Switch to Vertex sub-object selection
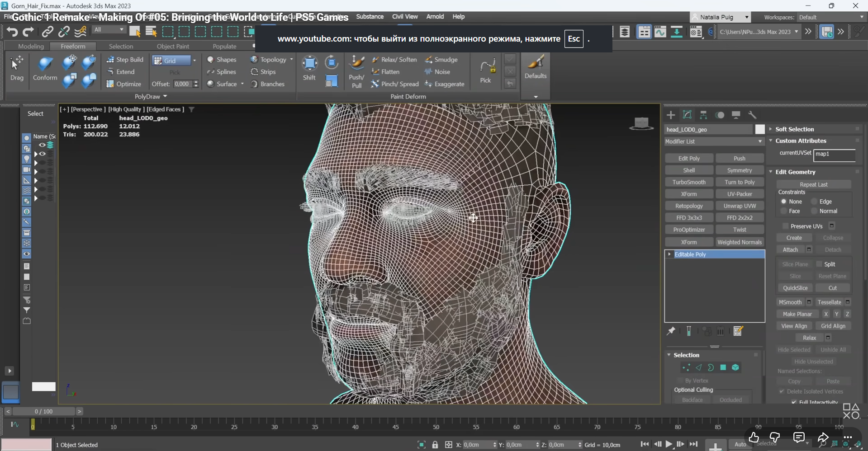This screenshot has width=868, height=451. point(686,367)
